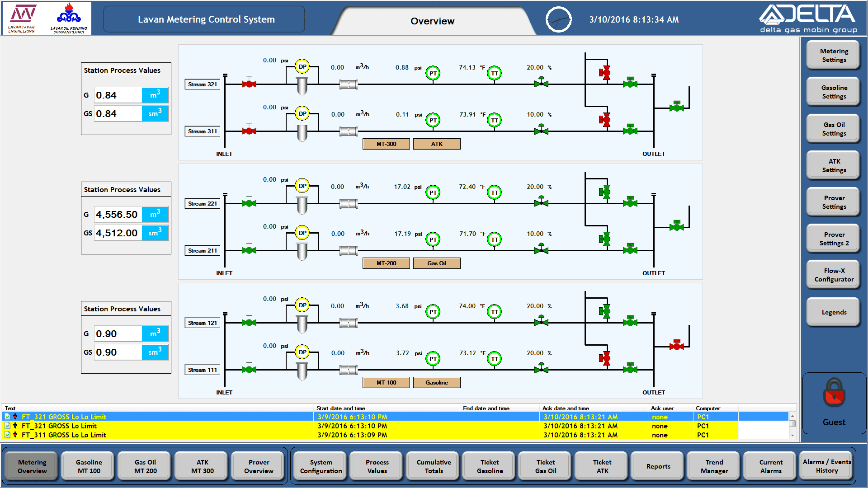Open the Flow-X Configurator button
This screenshot has height=488, width=868.
coord(834,275)
